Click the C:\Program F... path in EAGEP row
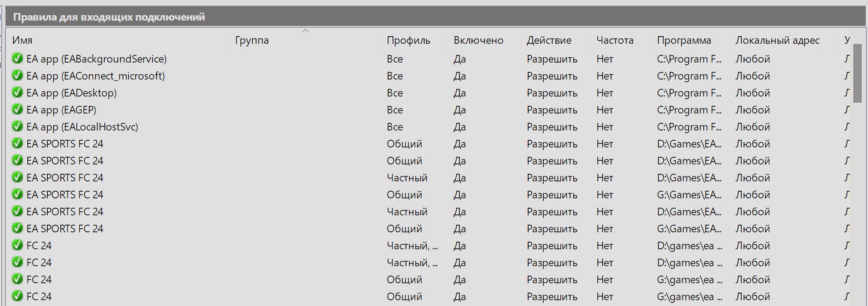Screen dimensions: 868x306 pos(689,110)
